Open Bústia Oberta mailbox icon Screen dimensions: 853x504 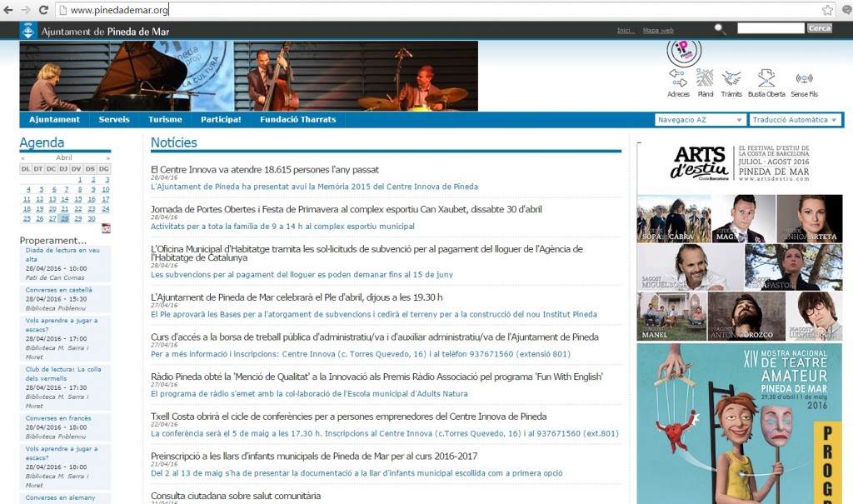click(765, 79)
